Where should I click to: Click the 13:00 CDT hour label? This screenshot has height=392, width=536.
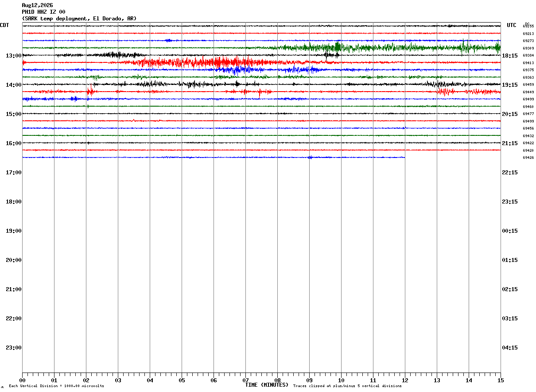coord(14,56)
